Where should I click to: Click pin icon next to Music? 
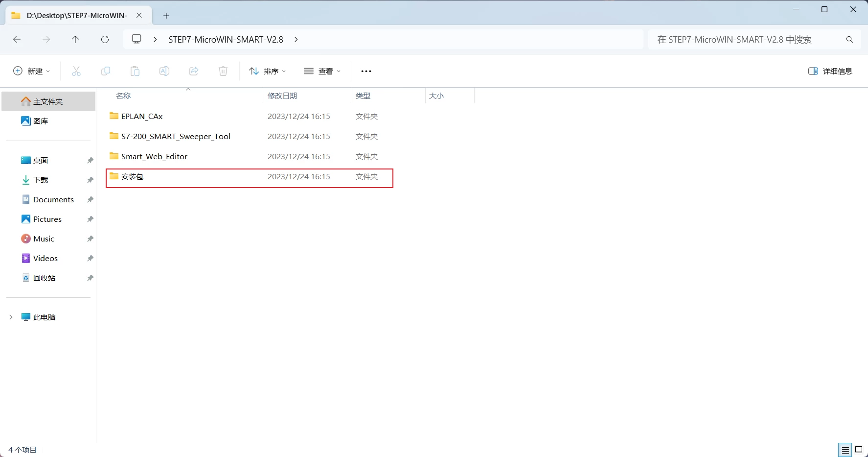(x=90, y=239)
